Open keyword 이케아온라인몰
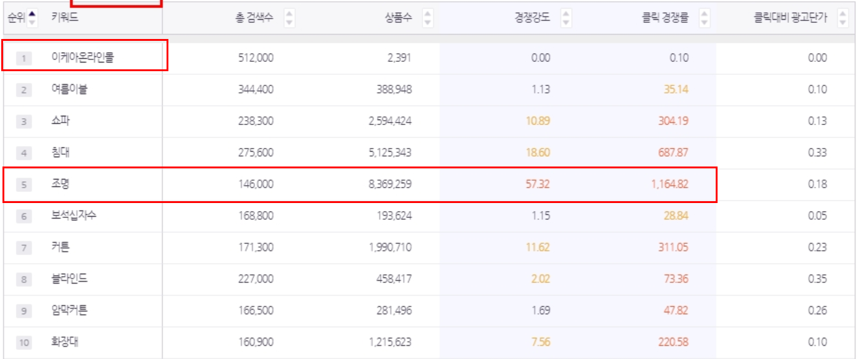The image size is (868, 359). (83, 58)
